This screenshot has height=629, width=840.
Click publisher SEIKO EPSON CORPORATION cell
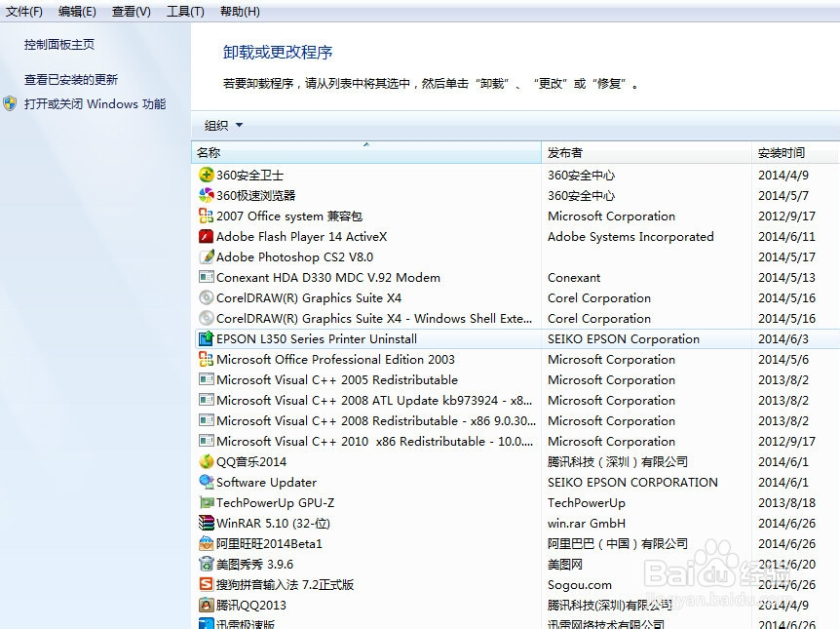point(632,482)
